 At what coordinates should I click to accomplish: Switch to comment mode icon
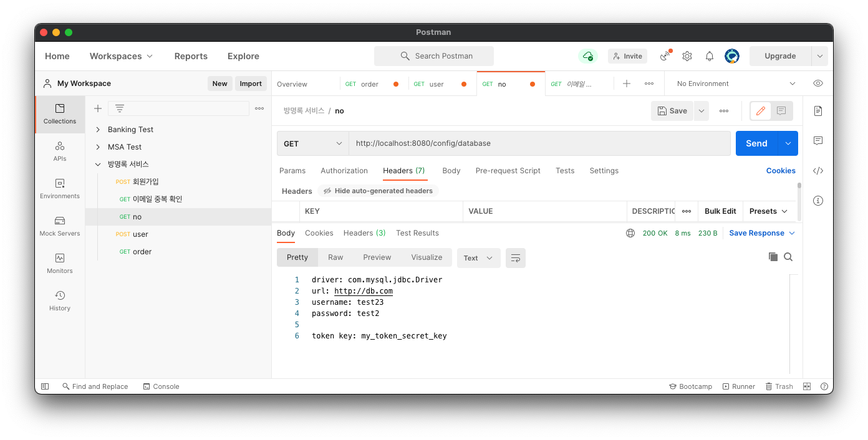(x=781, y=111)
